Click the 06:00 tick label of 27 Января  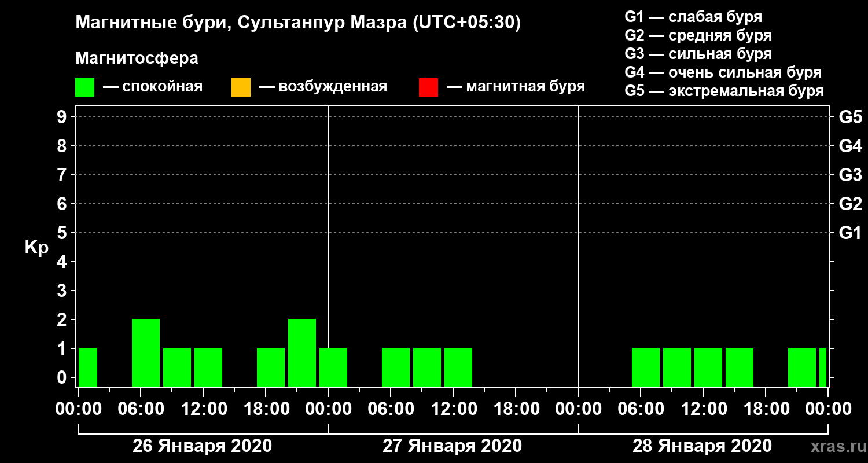pos(391,409)
